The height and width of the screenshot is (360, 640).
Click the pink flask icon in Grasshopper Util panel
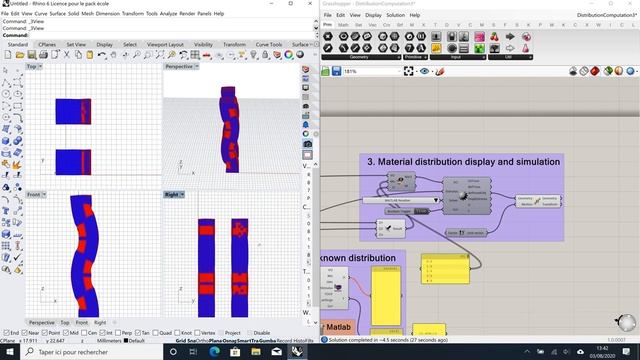(526, 48)
